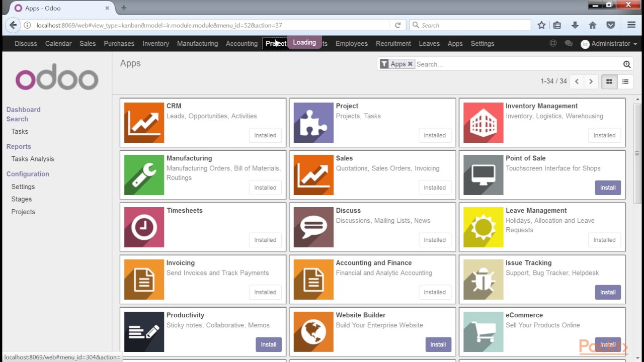Open the Inventory Management app icon
This screenshot has width=644, height=362.
pos(483,123)
